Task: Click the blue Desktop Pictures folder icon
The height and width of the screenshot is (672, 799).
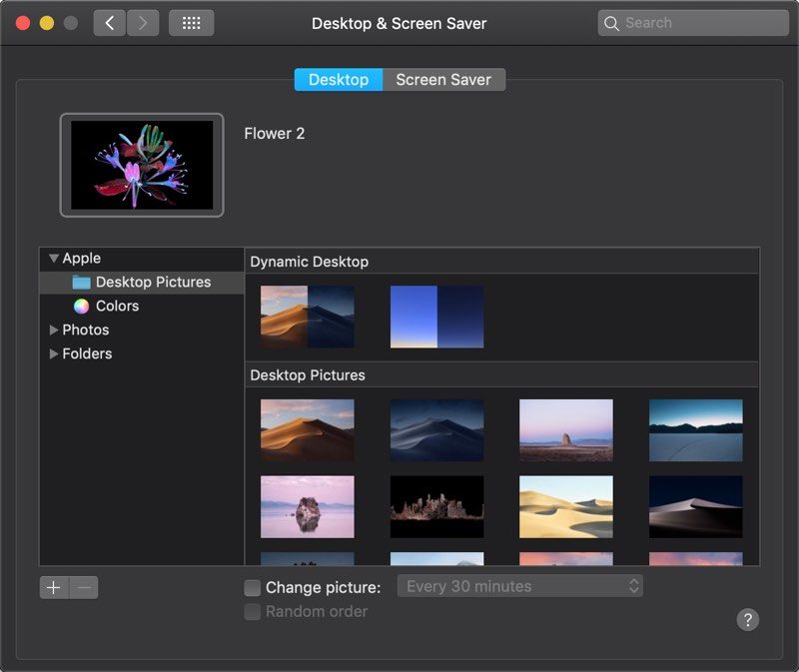Action: tap(81, 283)
